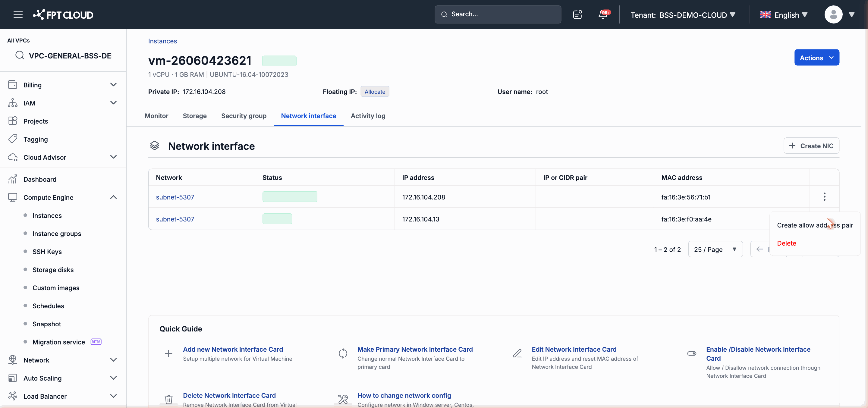Switch to the Activity log tab
The width and height of the screenshot is (868, 408).
click(368, 116)
